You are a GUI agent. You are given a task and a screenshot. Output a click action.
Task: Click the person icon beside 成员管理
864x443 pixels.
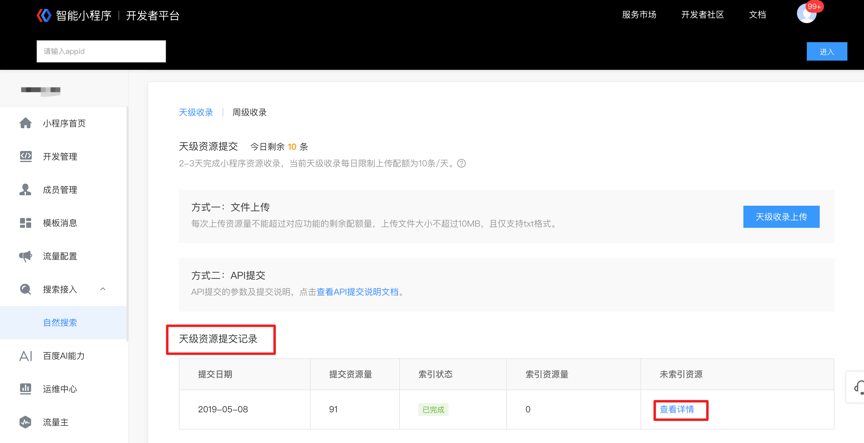(25, 189)
